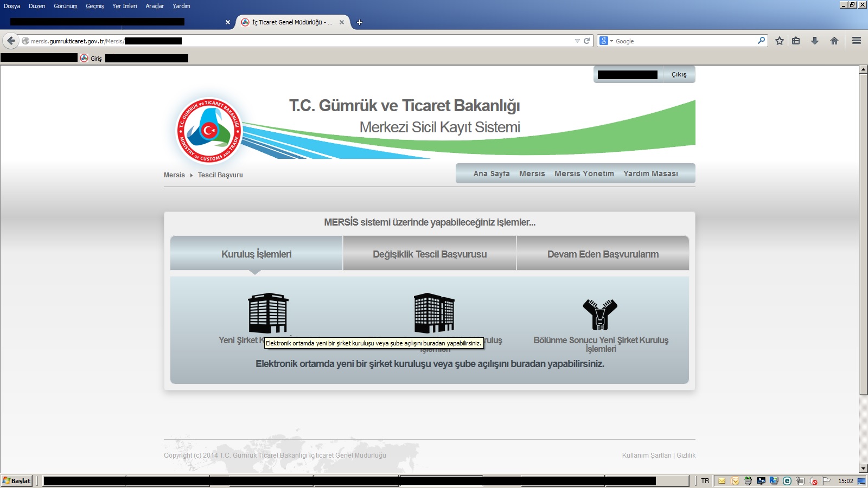This screenshot has width=868, height=488.
Task: Open the Mersis Yönetim navigation link
Action: click(x=584, y=174)
